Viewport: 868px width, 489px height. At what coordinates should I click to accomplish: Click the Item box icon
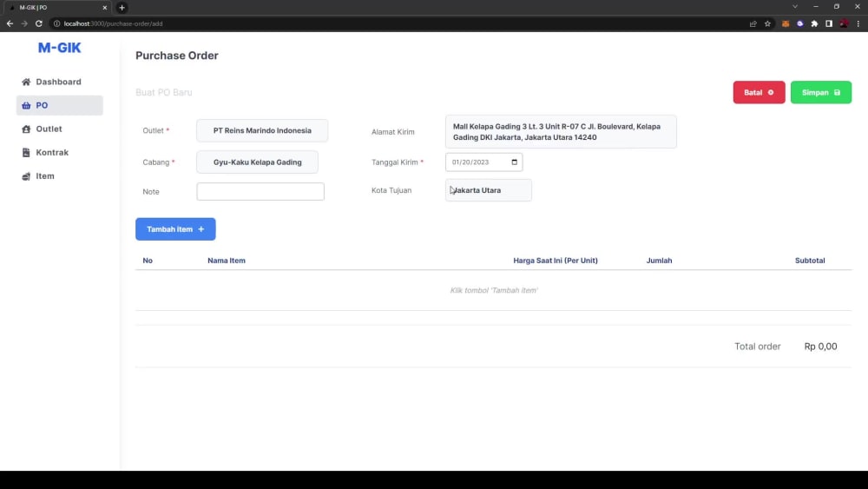[26, 176]
